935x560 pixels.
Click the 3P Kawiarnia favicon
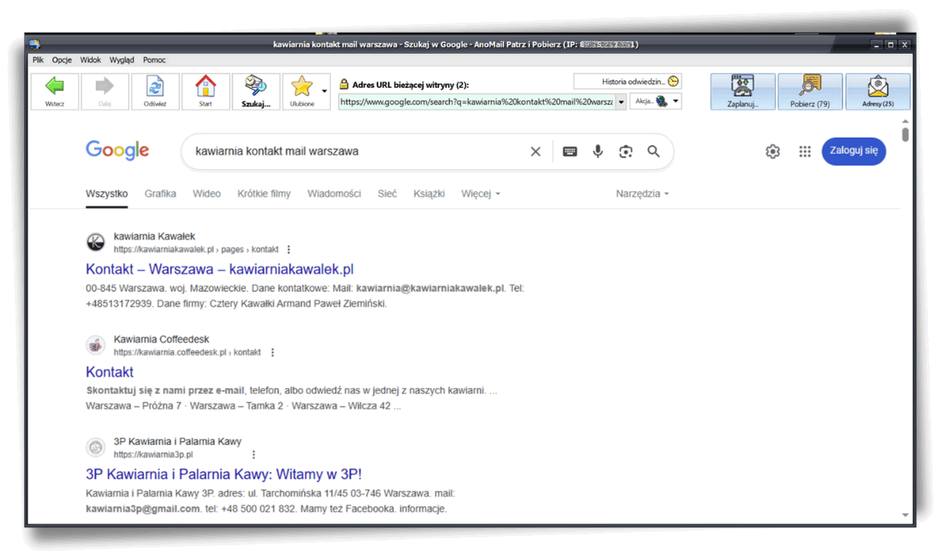coord(96,447)
